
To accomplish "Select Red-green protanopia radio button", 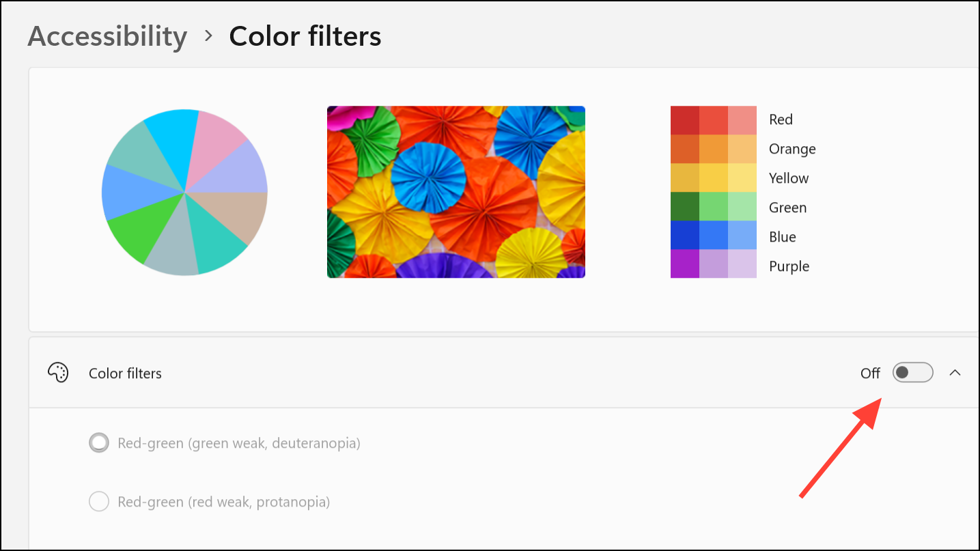I will (99, 502).
